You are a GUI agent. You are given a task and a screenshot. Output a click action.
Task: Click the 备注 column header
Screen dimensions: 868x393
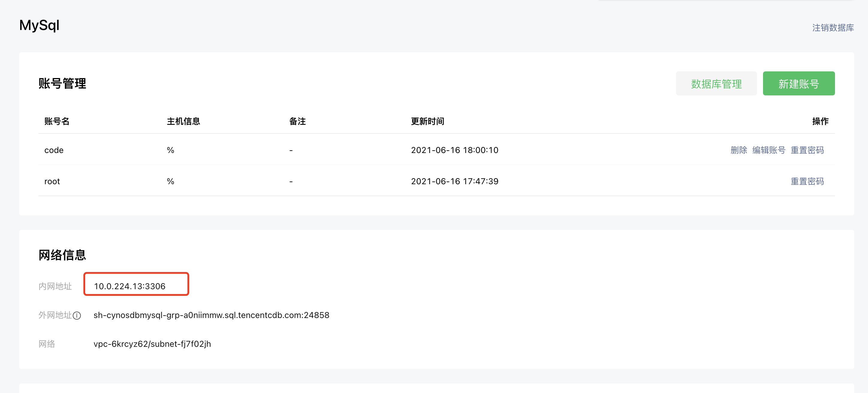point(297,121)
